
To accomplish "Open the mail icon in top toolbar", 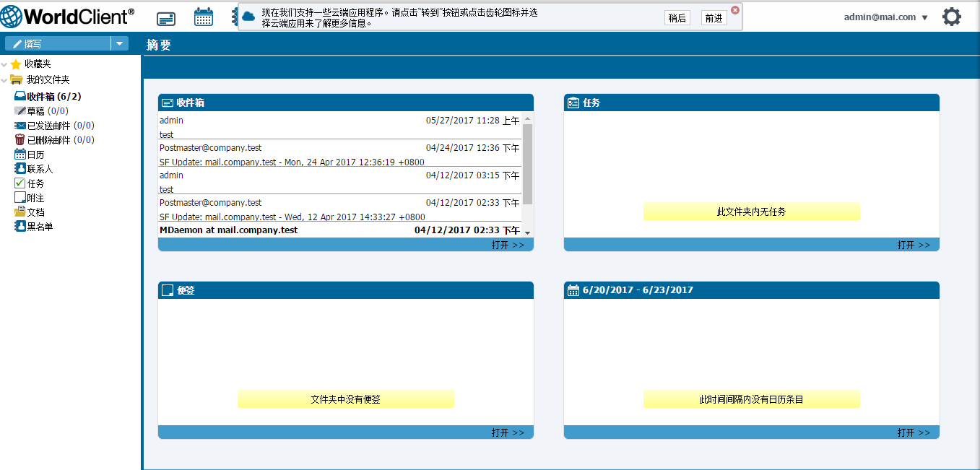I will [166, 18].
